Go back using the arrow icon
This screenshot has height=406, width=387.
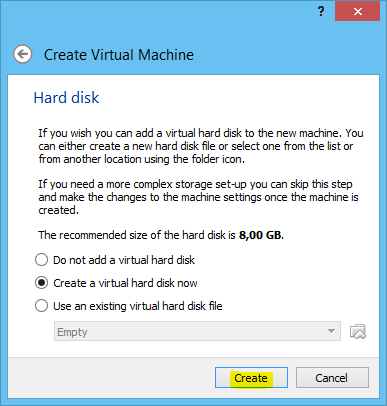(23, 54)
